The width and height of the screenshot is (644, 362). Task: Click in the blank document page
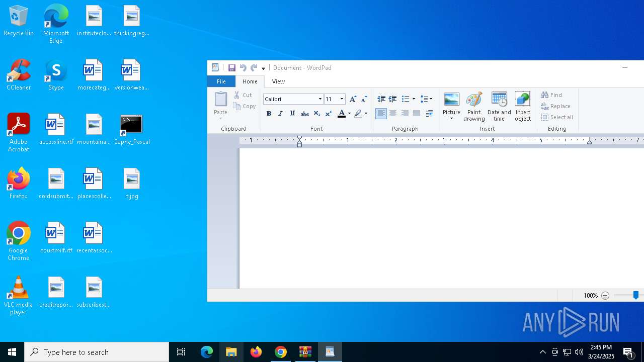click(441, 219)
